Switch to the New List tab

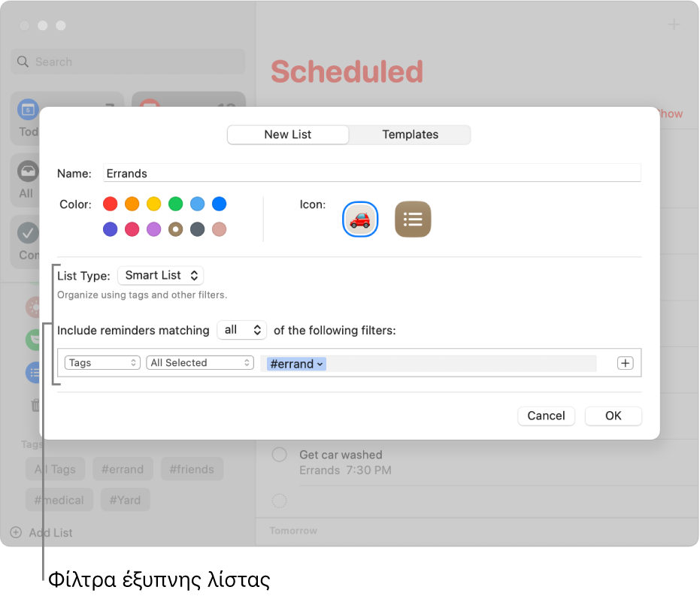(x=287, y=135)
